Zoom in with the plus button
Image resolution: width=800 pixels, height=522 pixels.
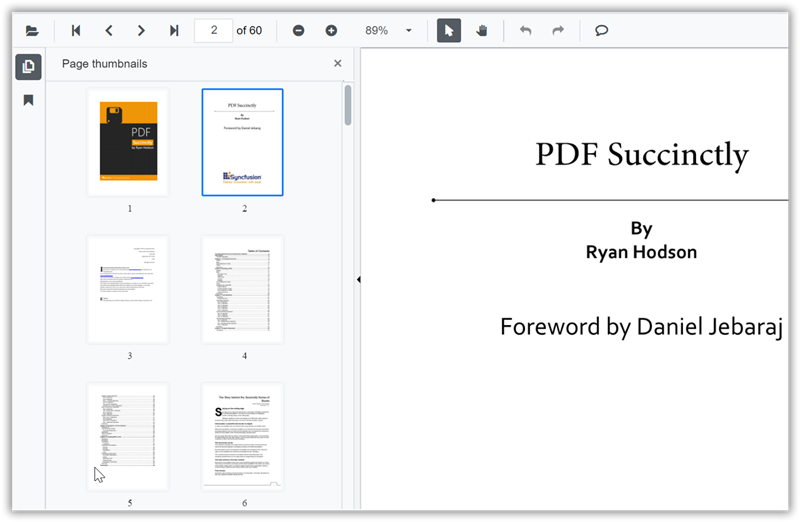pyautogui.click(x=331, y=31)
